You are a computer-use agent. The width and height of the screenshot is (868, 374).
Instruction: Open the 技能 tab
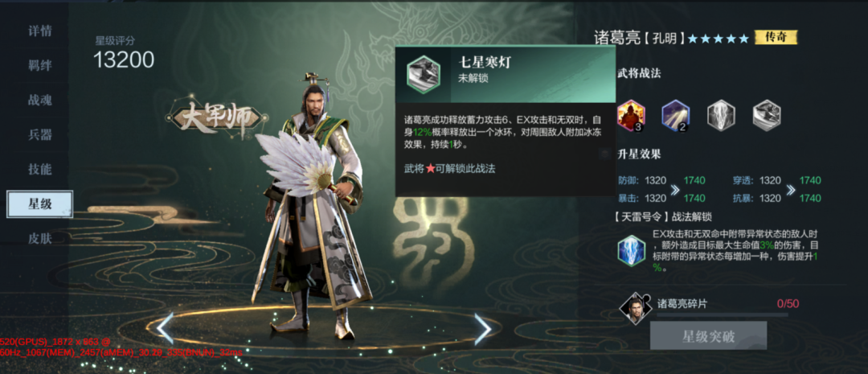click(40, 170)
